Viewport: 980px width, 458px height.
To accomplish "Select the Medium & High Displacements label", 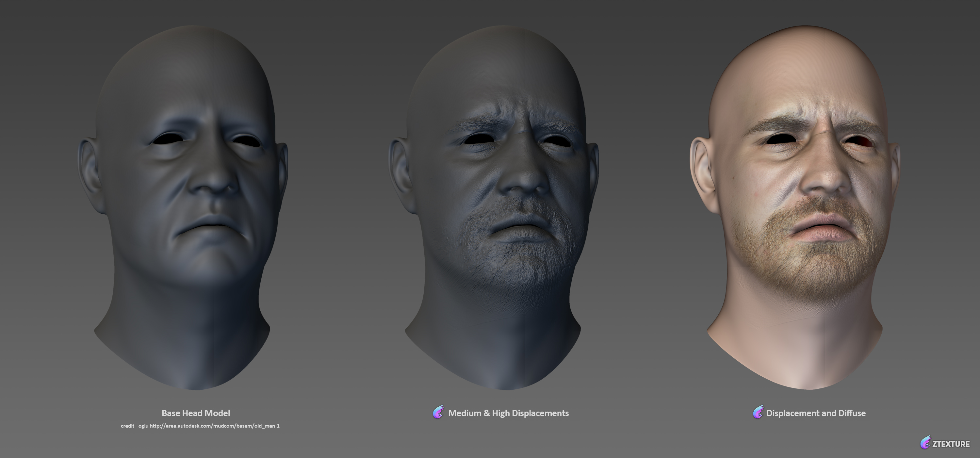I will [x=508, y=413].
